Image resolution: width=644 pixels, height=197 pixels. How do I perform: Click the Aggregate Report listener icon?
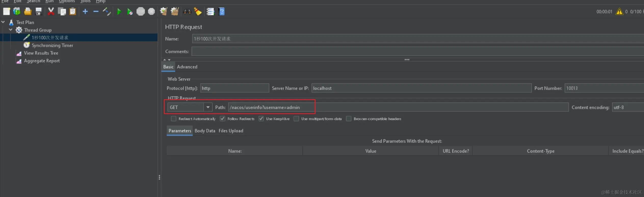click(19, 61)
